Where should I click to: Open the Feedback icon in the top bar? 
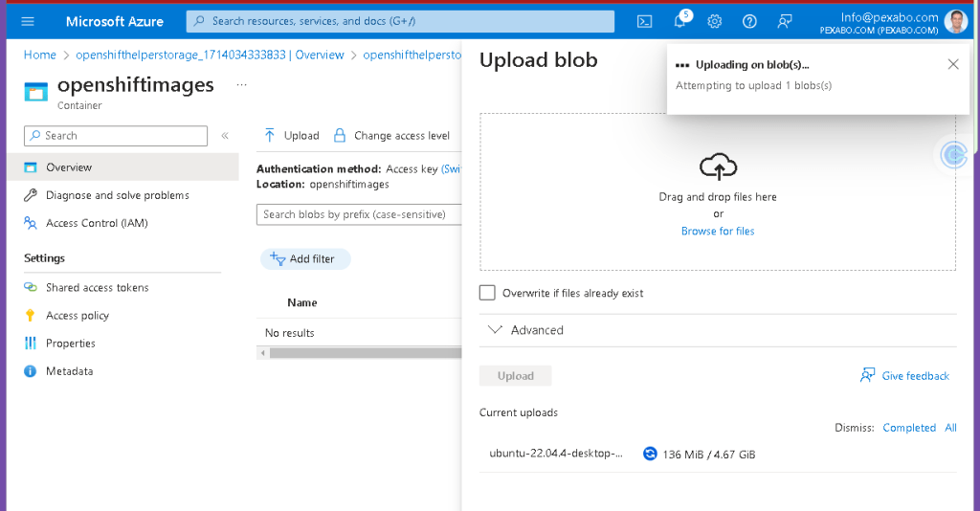coord(785,21)
